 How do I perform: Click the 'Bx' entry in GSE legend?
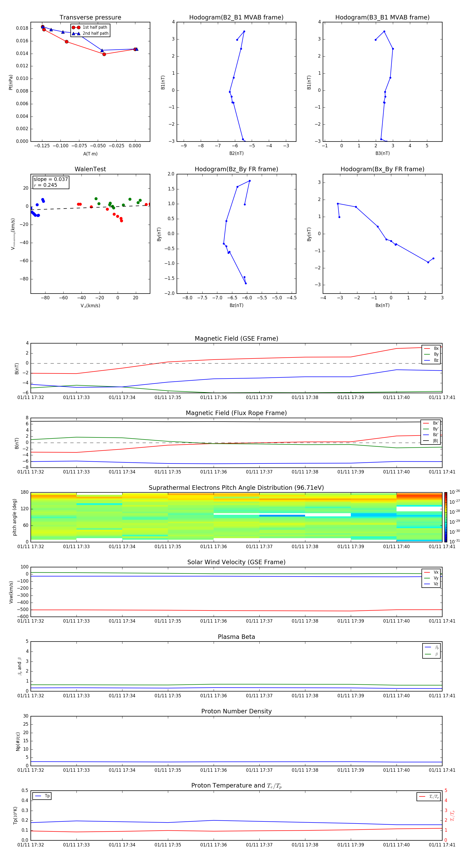431,349
